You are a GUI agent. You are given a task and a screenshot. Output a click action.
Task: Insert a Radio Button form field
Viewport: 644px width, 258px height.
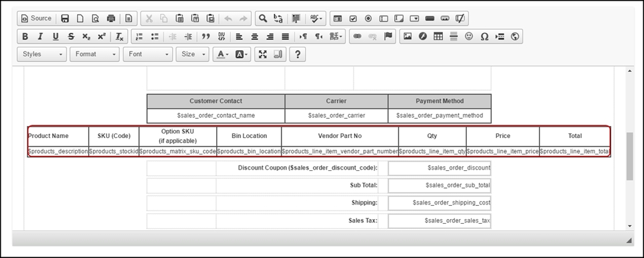368,18
